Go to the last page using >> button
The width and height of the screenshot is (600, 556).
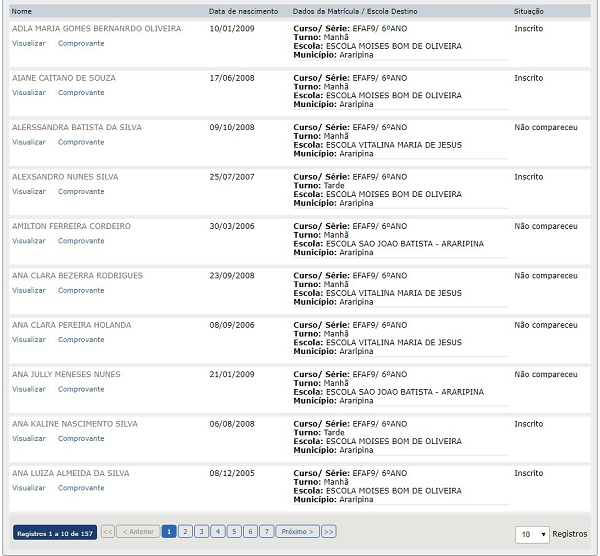(x=328, y=532)
